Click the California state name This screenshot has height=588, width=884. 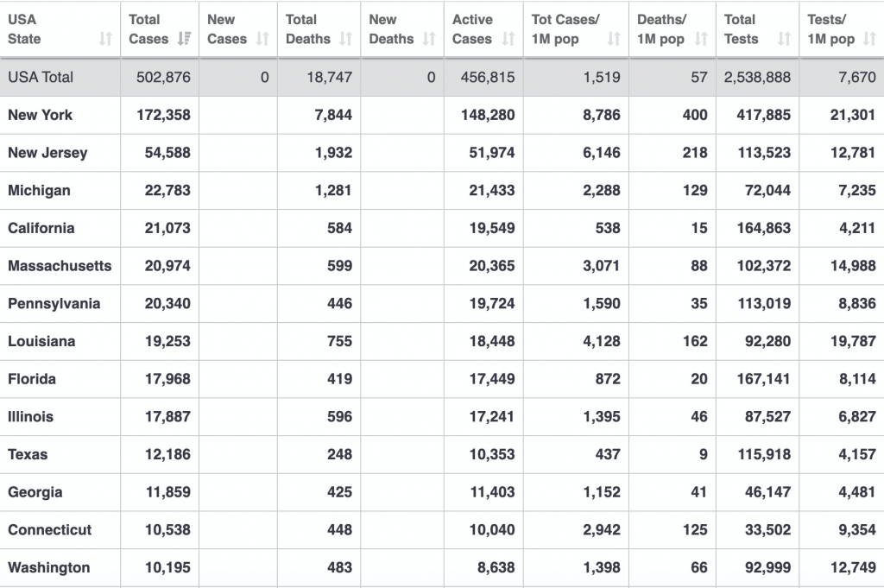[x=41, y=228]
